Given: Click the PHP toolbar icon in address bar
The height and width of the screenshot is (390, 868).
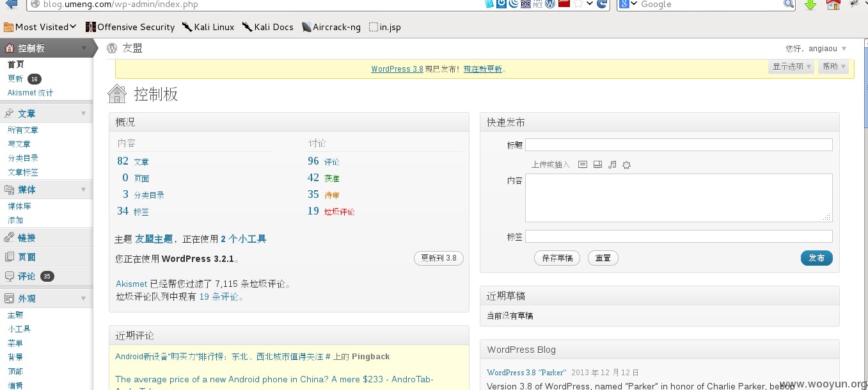Looking at the screenshot, I should [x=526, y=4].
